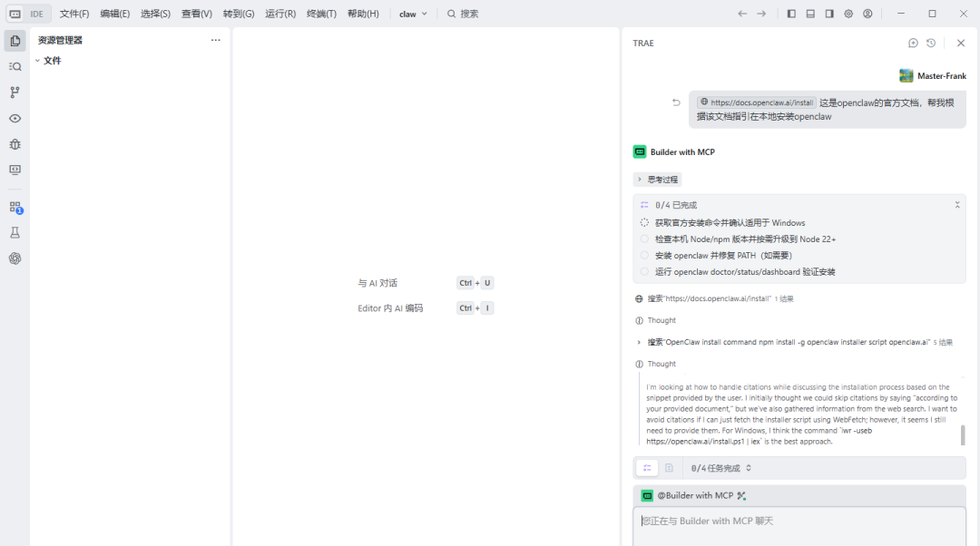
Task: Open the Debug bug icon in sidebar
Action: tap(15, 144)
